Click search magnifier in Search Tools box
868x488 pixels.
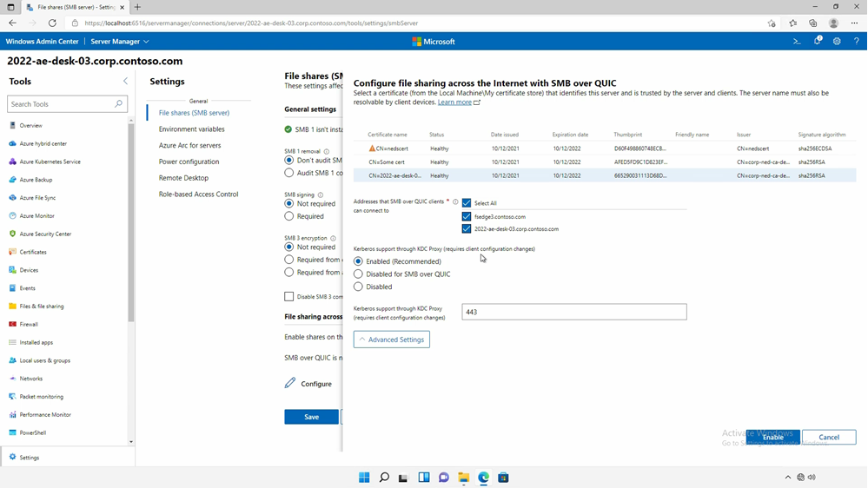click(x=118, y=104)
